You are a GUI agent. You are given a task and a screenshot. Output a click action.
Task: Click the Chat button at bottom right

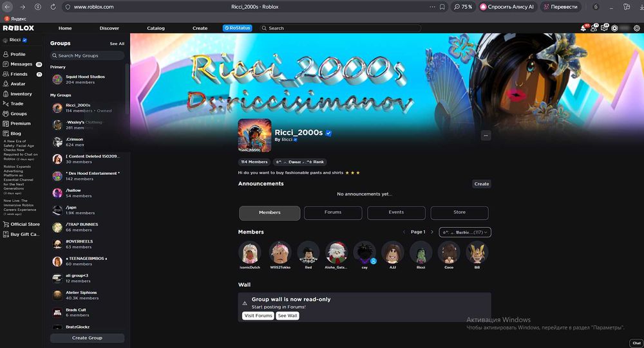click(637, 343)
